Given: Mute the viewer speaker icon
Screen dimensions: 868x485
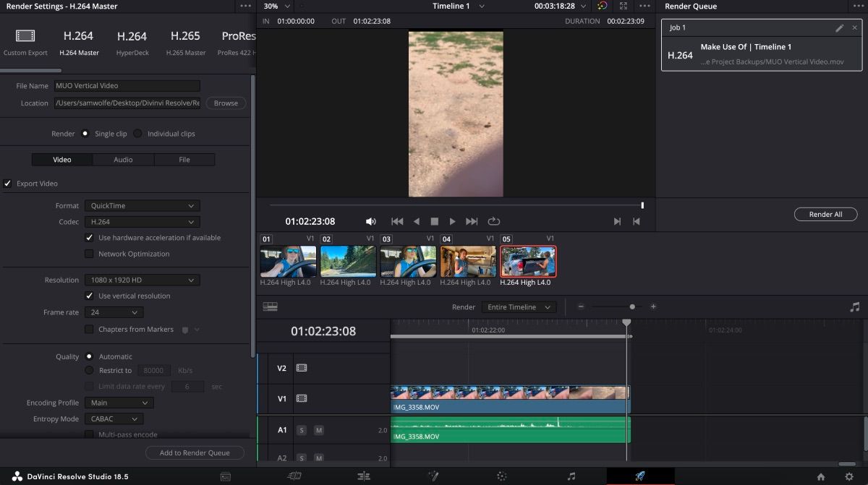Looking at the screenshot, I should (x=370, y=221).
